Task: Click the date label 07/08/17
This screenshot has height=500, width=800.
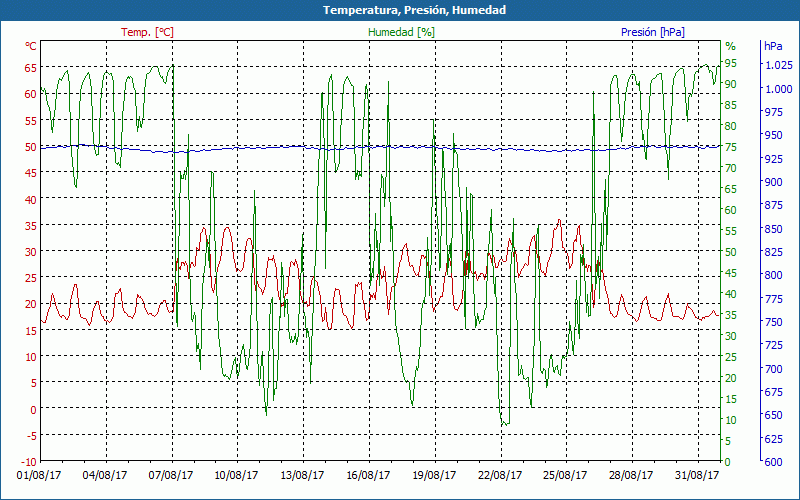Action: tap(171, 475)
